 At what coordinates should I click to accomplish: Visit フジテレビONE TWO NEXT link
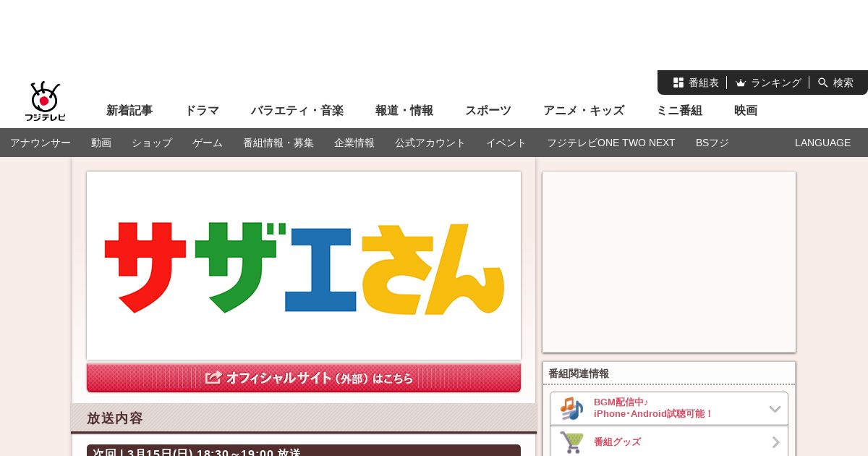pos(611,143)
